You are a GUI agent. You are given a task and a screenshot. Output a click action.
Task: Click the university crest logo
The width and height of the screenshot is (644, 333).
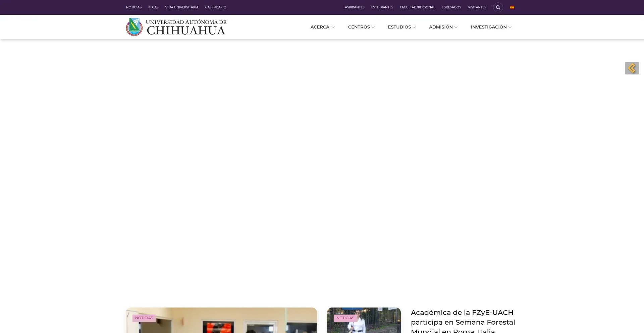tap(134, 27)
